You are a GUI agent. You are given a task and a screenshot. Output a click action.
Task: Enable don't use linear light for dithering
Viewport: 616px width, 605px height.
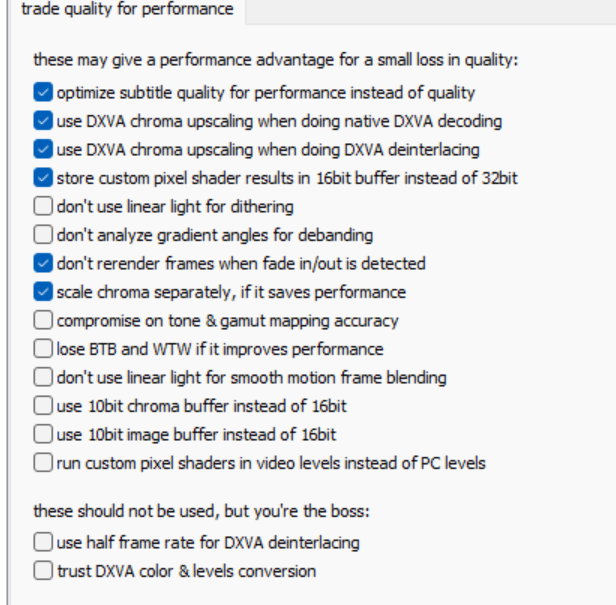43,207
